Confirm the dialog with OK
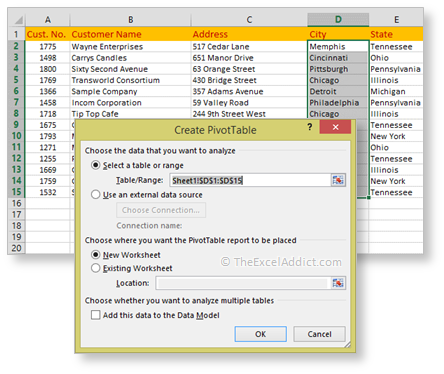This screenshot has height=374, width=444. click(x=260, y=334)
